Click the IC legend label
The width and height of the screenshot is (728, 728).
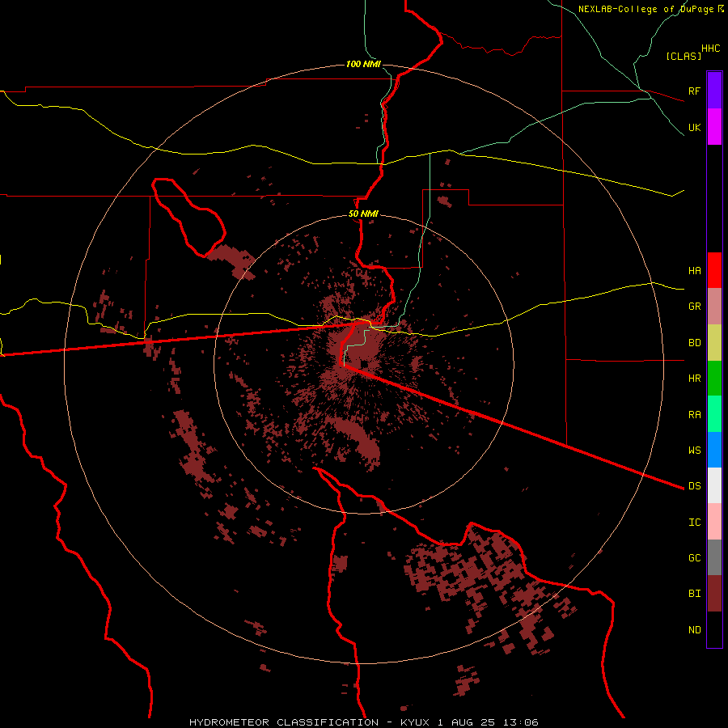(x=694, y=523)
